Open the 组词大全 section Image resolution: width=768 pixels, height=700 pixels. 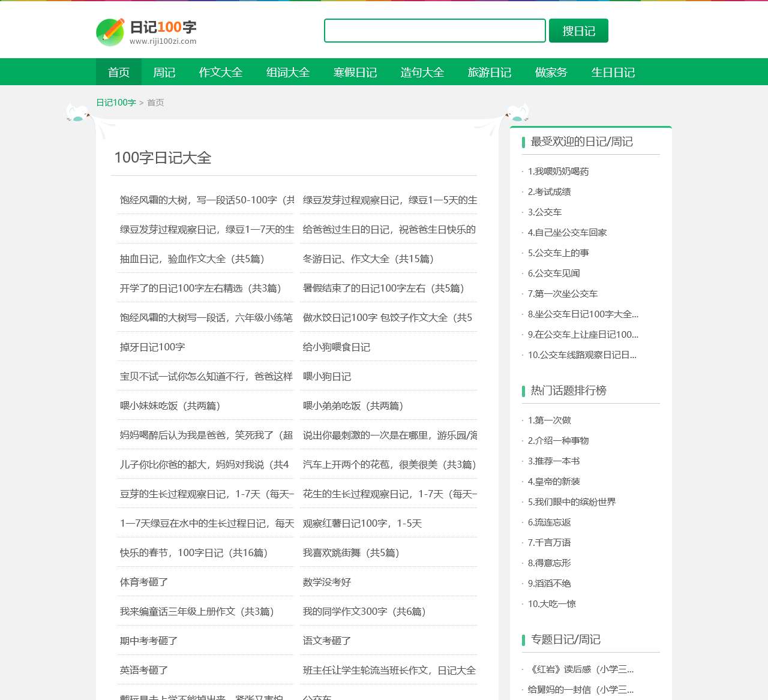click(288, 72)
